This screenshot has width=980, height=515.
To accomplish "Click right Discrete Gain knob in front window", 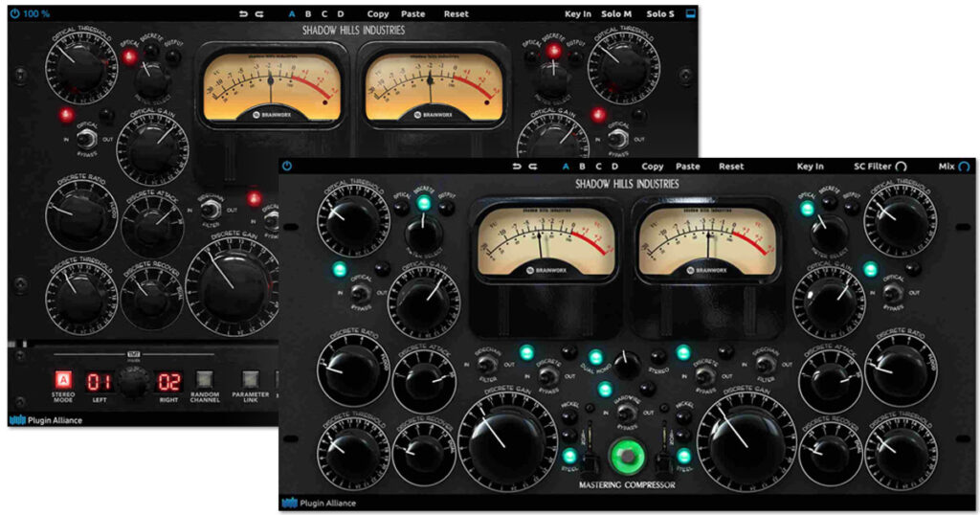I will [746, 442].
